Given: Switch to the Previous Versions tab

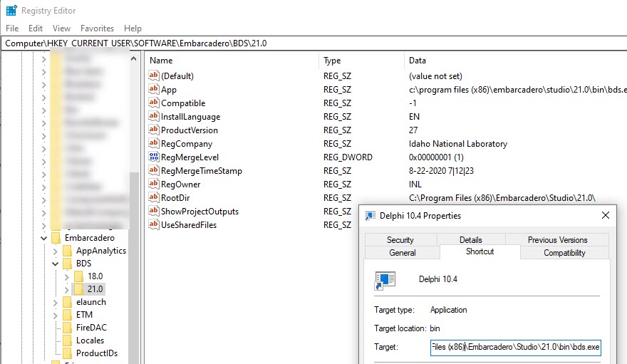Looking at the screenshot, I should click(x=557, y=240).
